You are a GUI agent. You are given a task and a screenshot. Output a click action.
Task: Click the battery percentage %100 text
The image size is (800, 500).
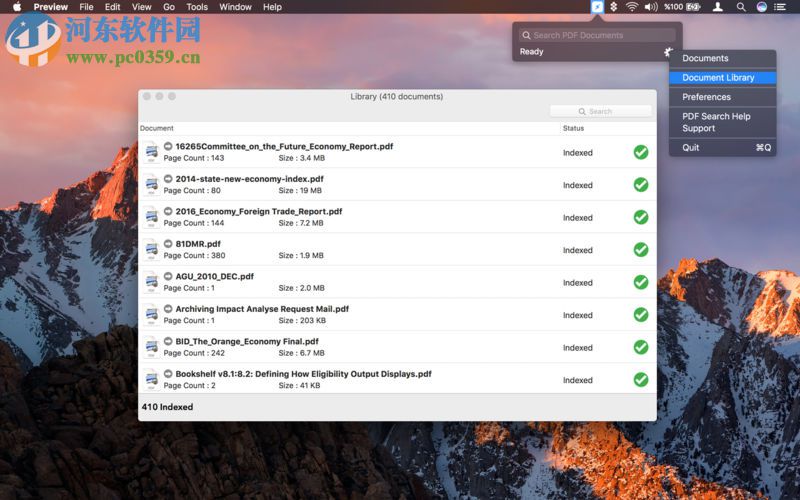tap(673, 7)
